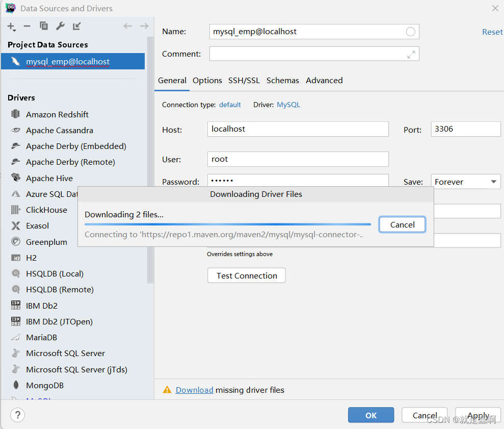Switch to the General tab

click(x=172, y=81)
